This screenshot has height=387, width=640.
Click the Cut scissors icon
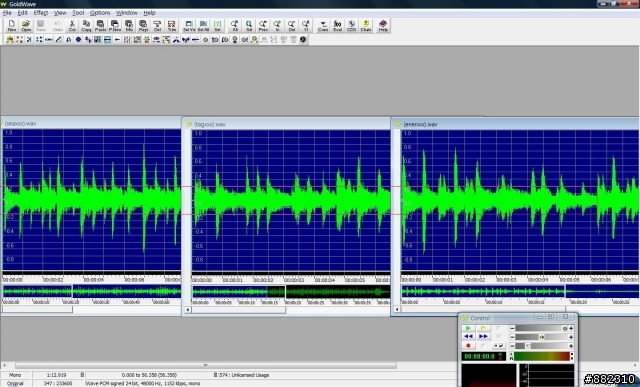pos(72,26)
